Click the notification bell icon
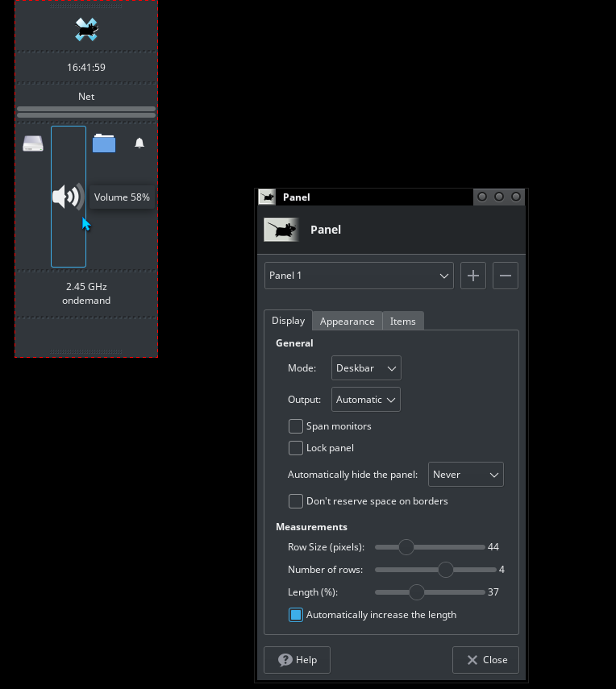 click(139, 143)
